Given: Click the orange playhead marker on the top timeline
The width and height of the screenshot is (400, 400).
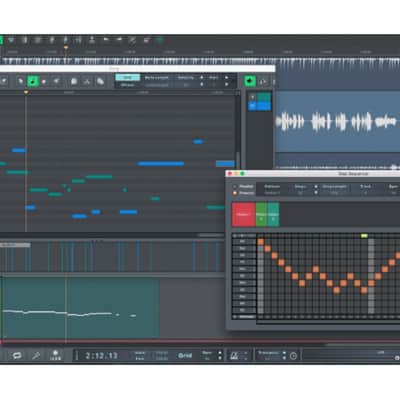Looking at the screenshot, I should coord(66,48).
